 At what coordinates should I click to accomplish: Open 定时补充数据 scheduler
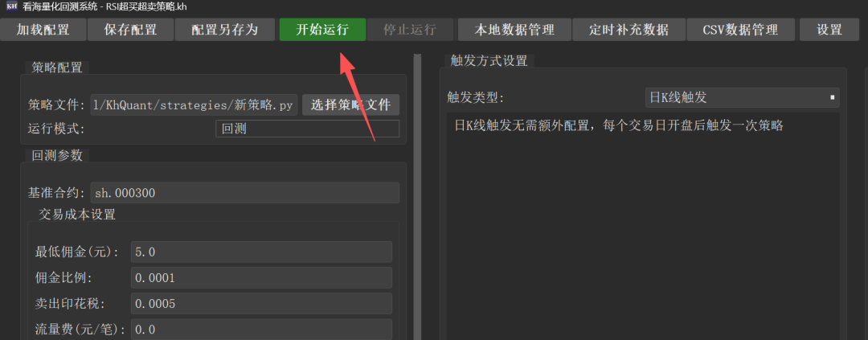click(x=628, y=30)
